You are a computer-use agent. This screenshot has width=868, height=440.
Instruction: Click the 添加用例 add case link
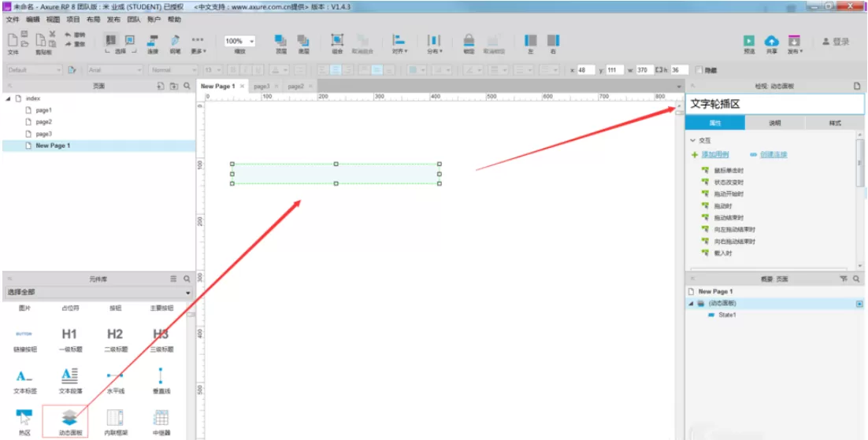pos(715,154)
